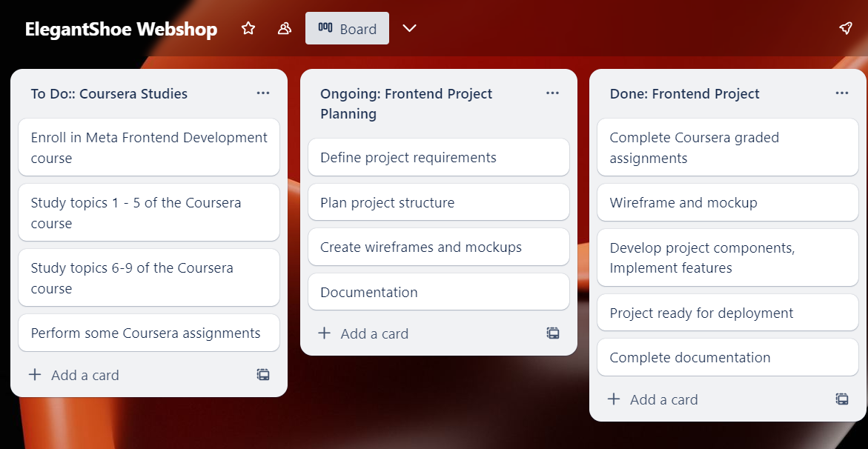
Task: Click card template icon in Done list
Action: pos(842,399)
